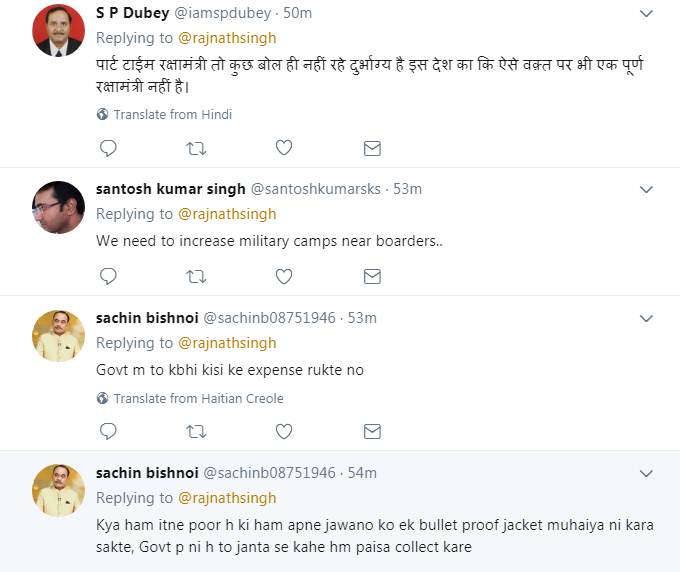Screen dimensions: 680x572
Task: Send S P Dubey's tweet via direct message
Action: [372, 148]
